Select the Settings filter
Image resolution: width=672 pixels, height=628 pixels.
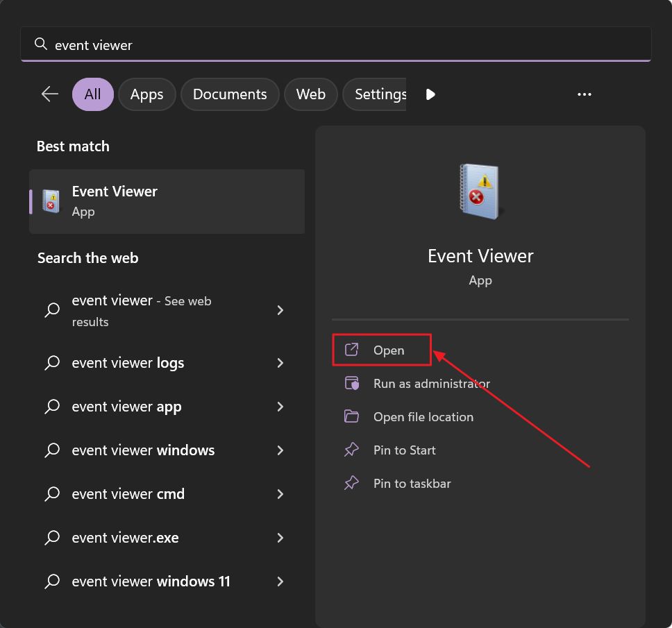click(380, 94)
